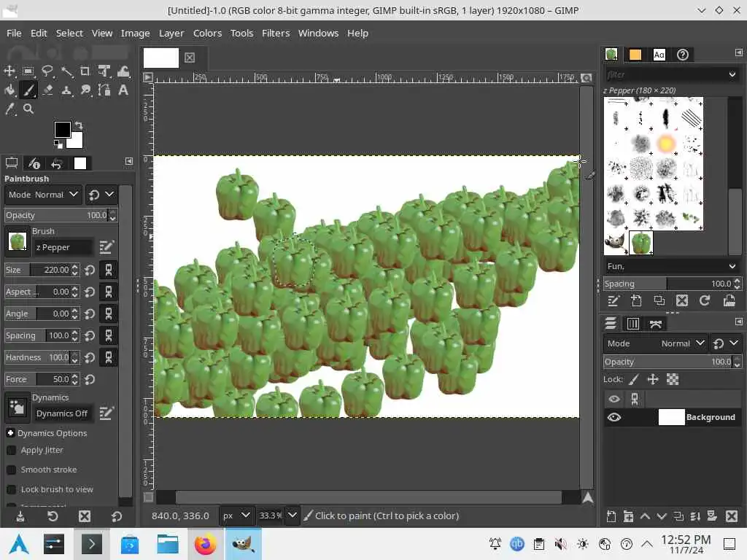Enable Lock brush to view checkbox

tap(12, 489)
